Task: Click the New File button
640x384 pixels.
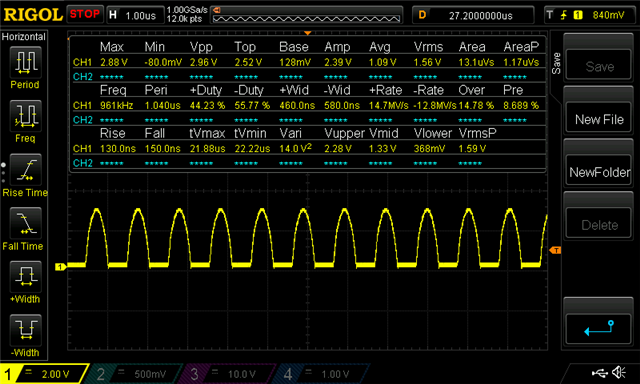Action: (x=599, y=120)
